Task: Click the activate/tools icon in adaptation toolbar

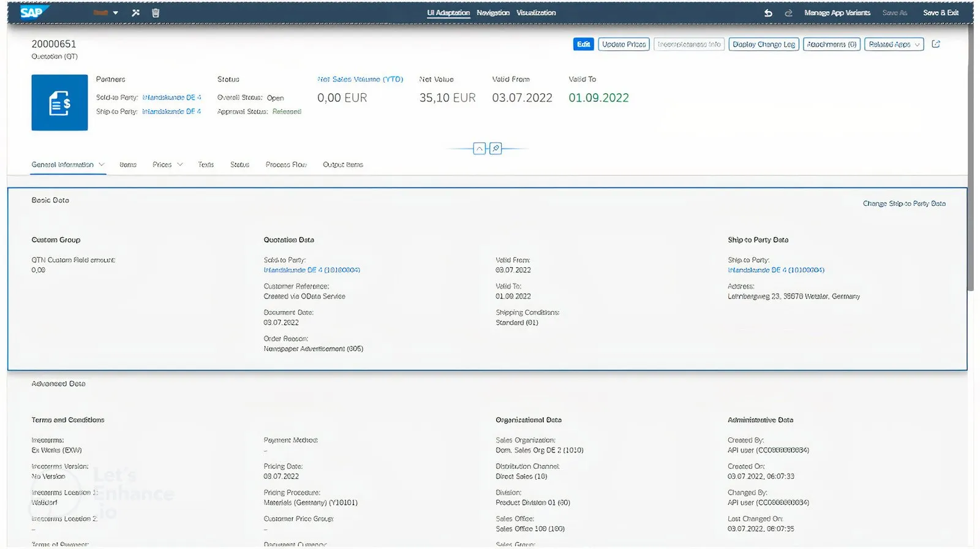Action: tap(136, 13)
